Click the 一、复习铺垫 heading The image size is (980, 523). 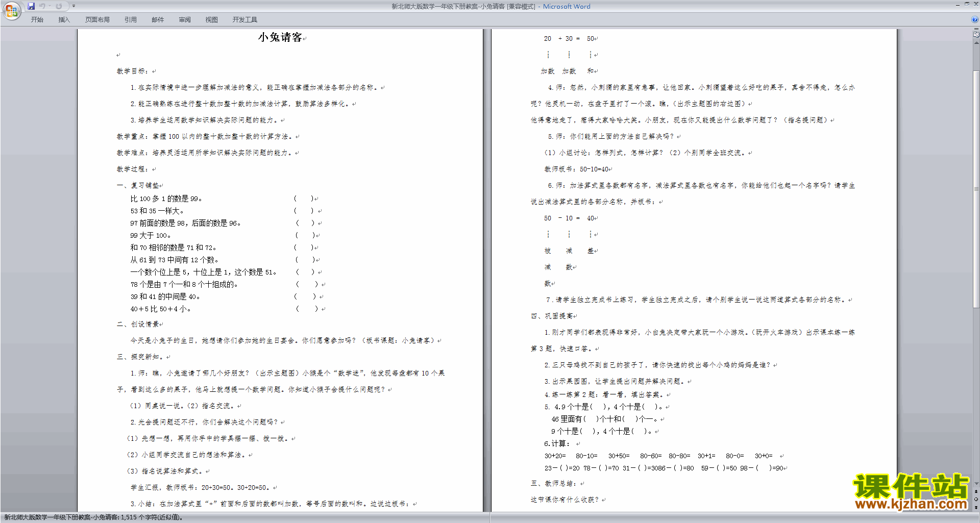click(138, 185)
